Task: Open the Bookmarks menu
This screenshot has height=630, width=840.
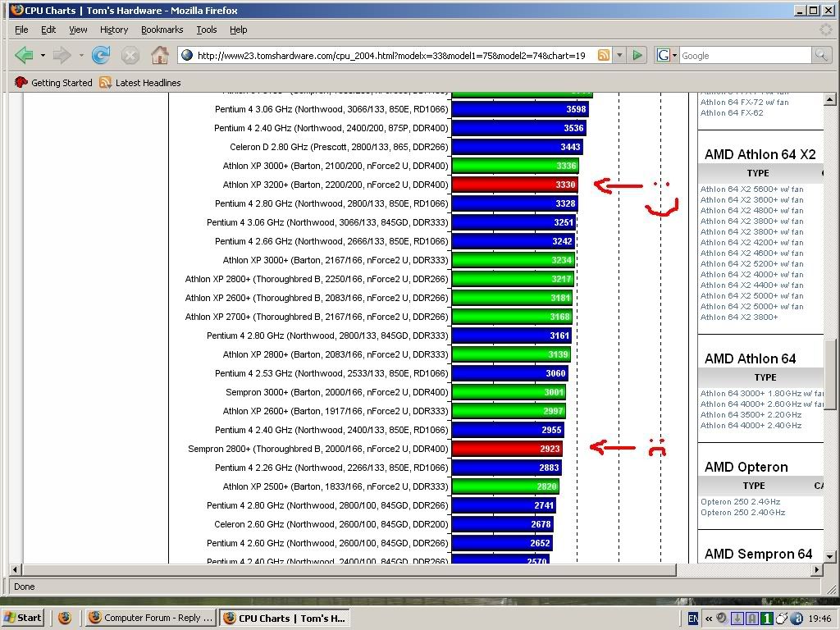Action: (162, 30)
